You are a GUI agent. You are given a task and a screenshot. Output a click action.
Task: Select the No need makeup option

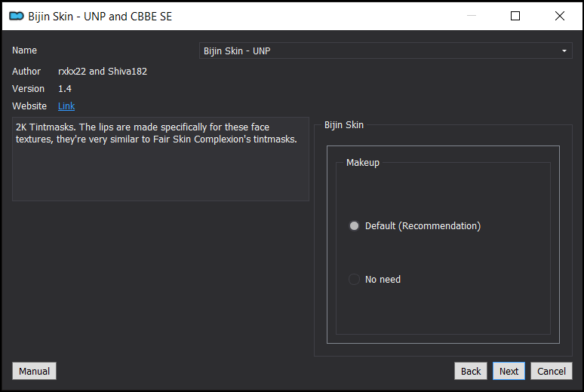point(374,279)
